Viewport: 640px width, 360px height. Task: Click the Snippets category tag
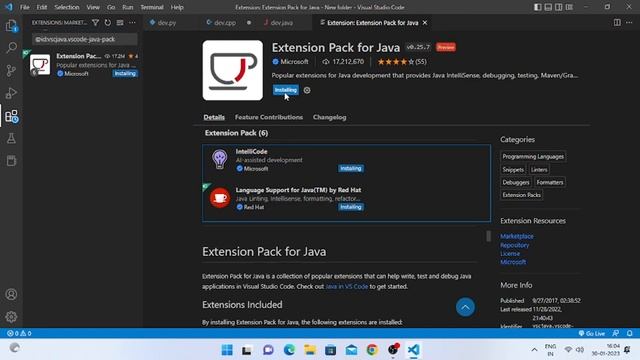click(x=513, y=169)
